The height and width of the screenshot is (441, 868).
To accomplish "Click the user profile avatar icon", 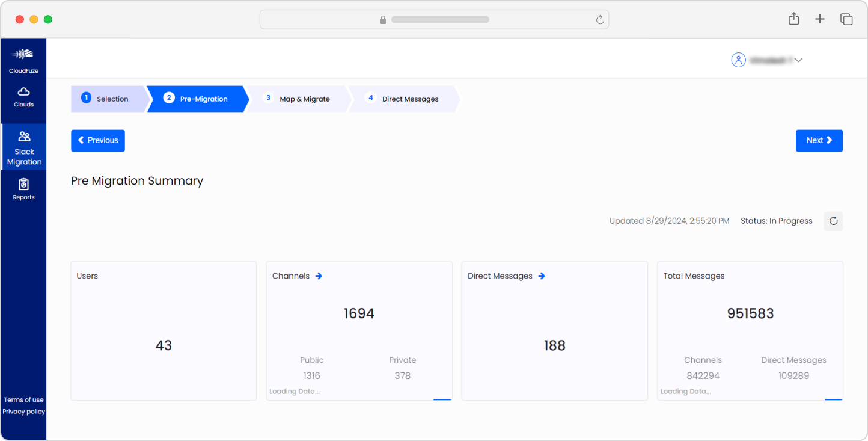I will (x=738, y=60).
